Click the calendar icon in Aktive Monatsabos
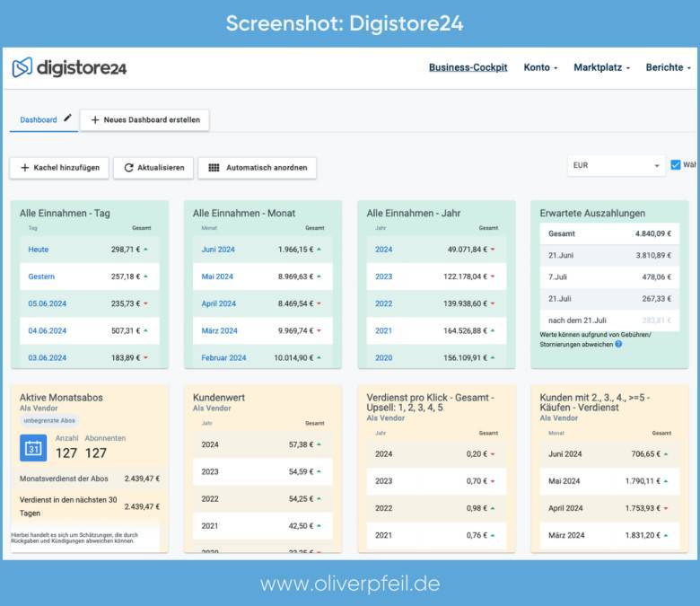The width and height of the screenshot is (700, 606). [x=33, y=447]
